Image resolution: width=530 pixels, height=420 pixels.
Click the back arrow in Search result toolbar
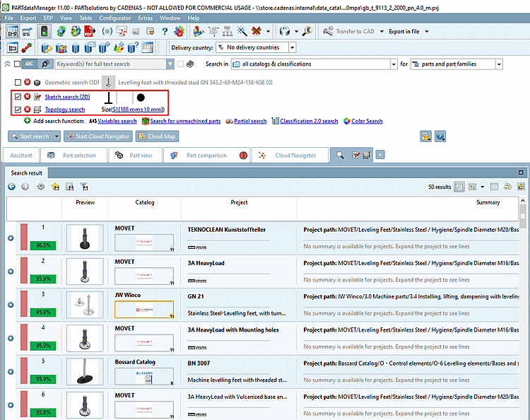pyautogui.click(x=11, y=187)
